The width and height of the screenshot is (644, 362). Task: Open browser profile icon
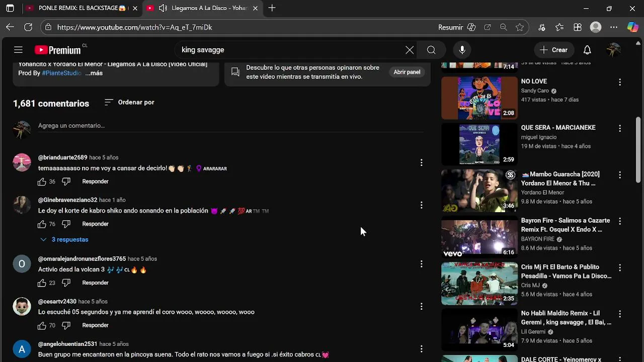point(596,27)
